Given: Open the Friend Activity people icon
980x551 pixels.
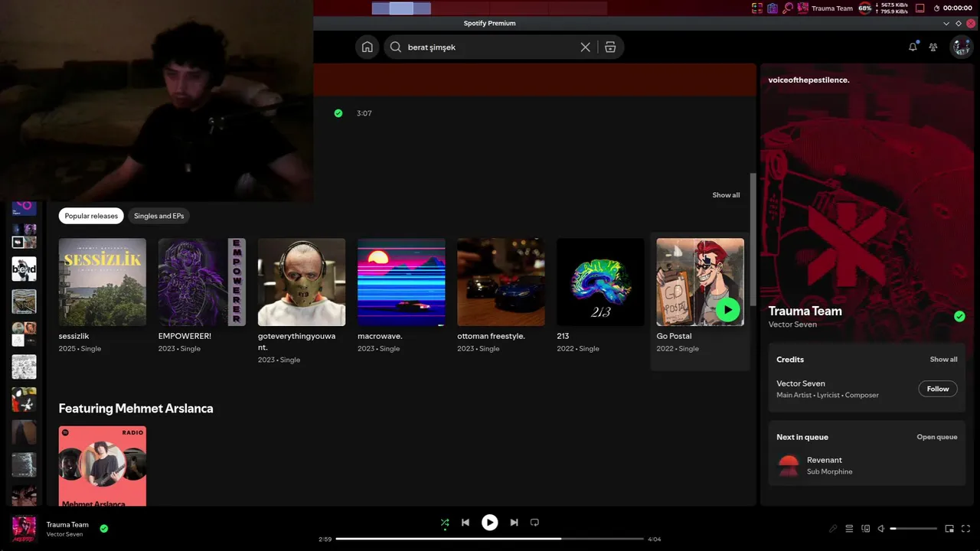Looking at the screenshot, I should coord(933,47).
